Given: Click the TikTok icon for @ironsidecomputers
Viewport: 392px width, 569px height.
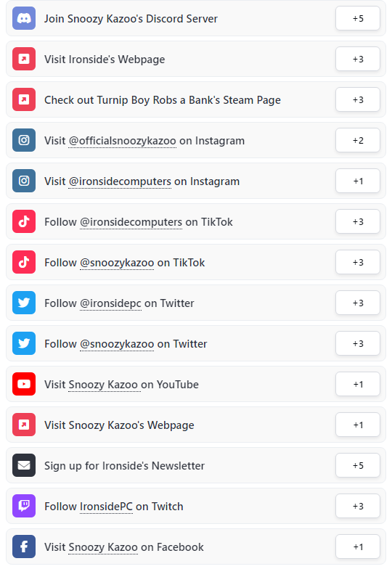Looking at the screenshot, I should pos(24,221).
